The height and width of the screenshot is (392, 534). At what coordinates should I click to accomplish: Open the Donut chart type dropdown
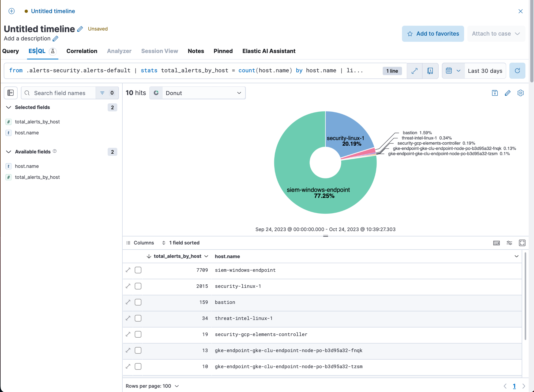pos(197,93)
